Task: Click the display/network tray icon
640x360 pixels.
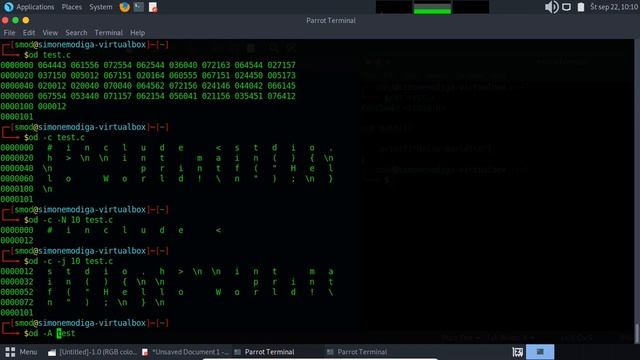Action: coord(567,7)
